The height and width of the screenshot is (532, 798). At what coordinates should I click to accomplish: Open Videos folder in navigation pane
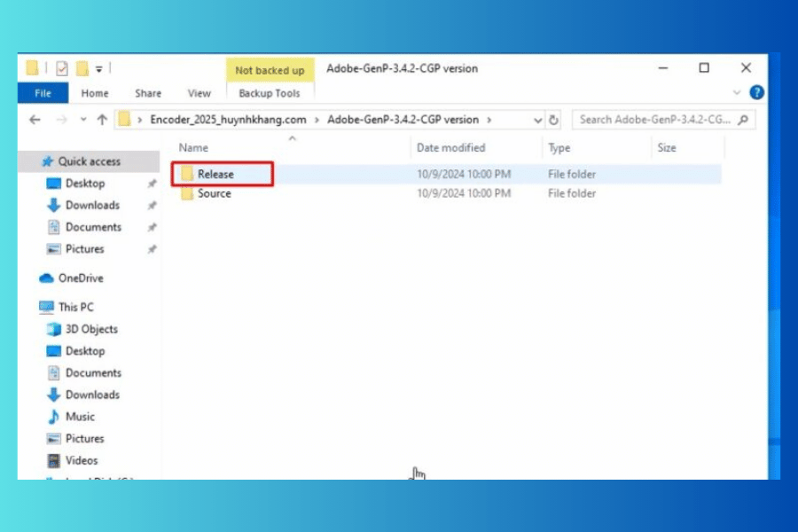pyautogui.click(x=82, y=460)
